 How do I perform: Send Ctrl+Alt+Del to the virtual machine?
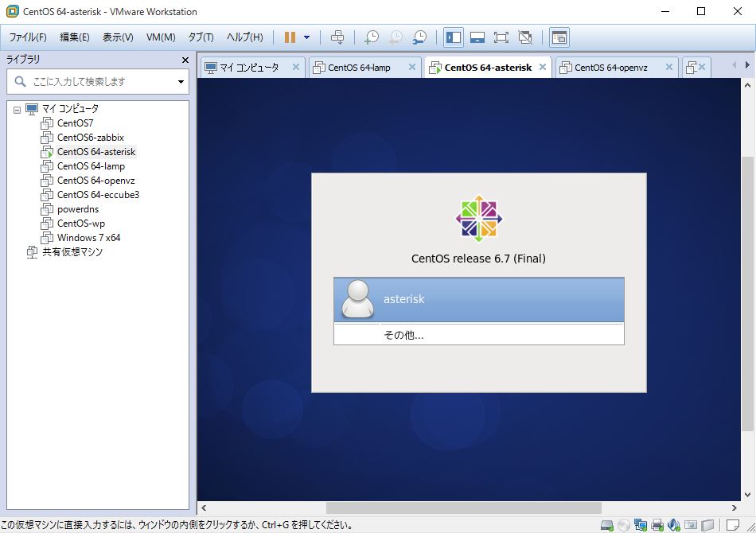[x=337, y=37]
